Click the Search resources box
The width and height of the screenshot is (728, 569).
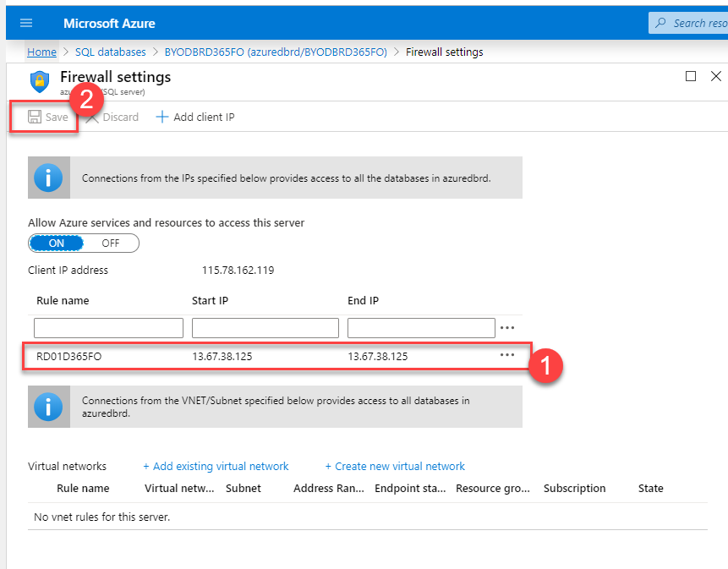pos(688,23)
